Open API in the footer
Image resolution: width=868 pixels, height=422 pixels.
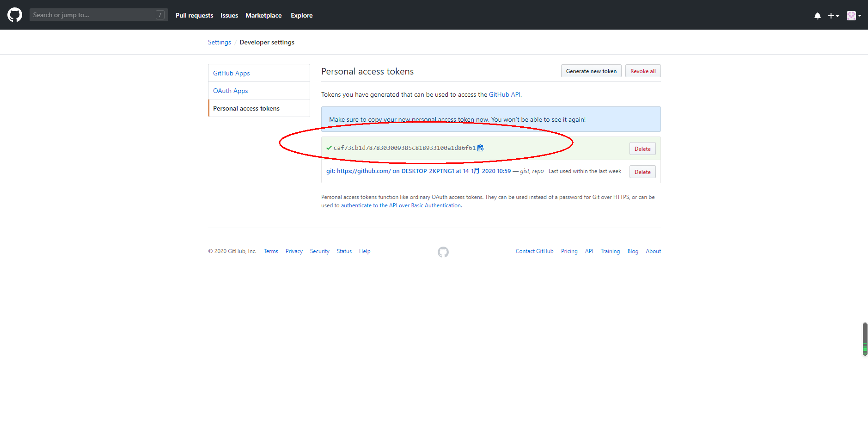[x=589, y=251]
